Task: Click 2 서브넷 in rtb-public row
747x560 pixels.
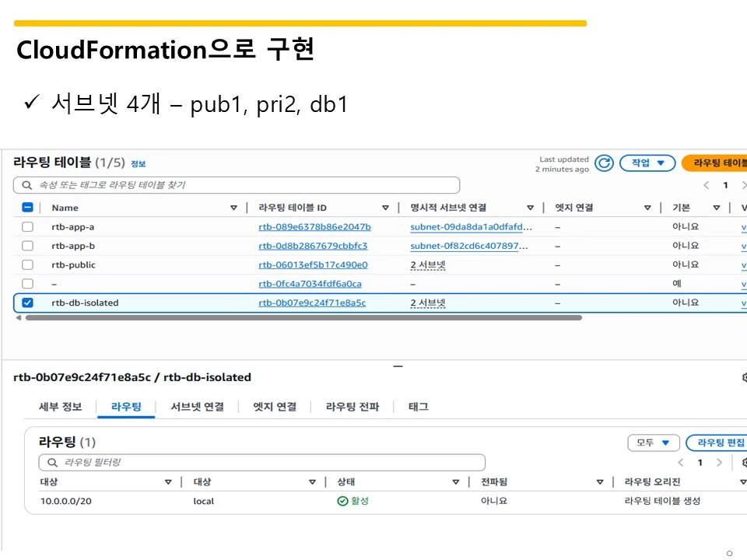Action: (428, 265)
